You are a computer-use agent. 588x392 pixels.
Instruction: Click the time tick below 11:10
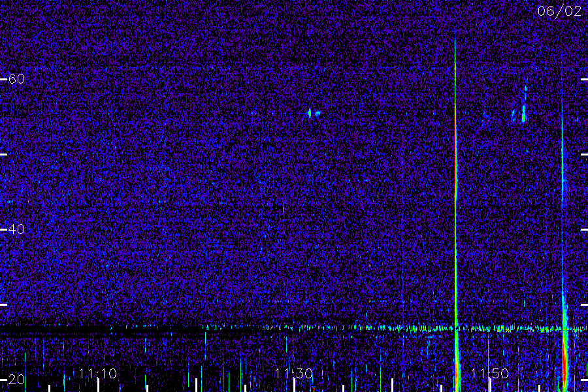pos(98,385)
